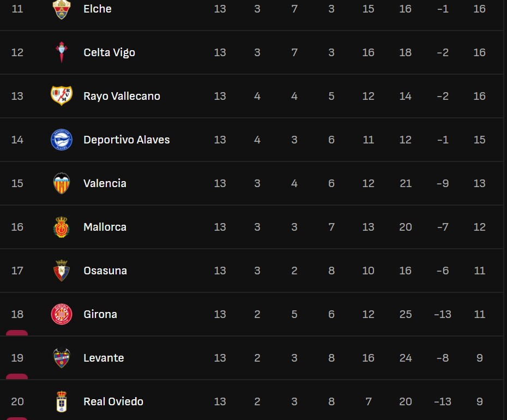Click the Mallorca club crest
This screenshot has height=420, width=507.
pos(62,227)
